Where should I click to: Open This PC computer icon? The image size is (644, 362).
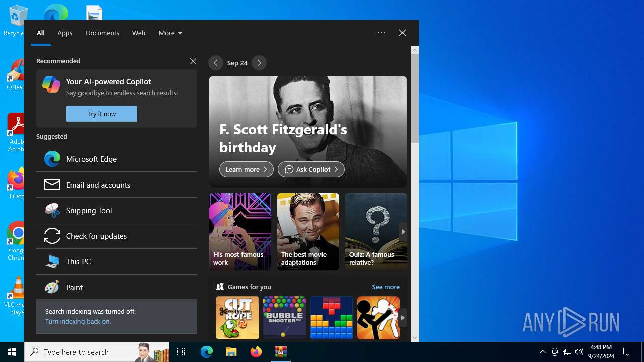pos(52,261)
